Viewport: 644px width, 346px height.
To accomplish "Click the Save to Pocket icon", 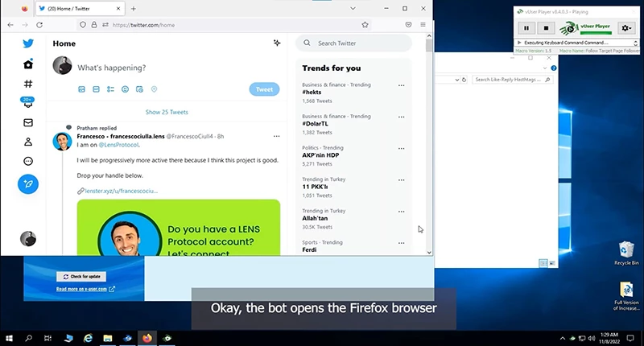I will (x=408, y=25).
